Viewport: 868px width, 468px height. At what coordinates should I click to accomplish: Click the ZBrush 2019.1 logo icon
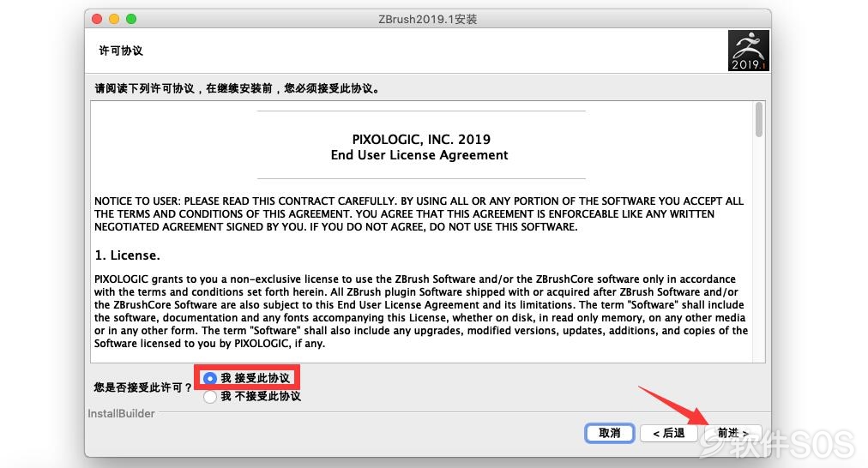(x=749, y=51)
